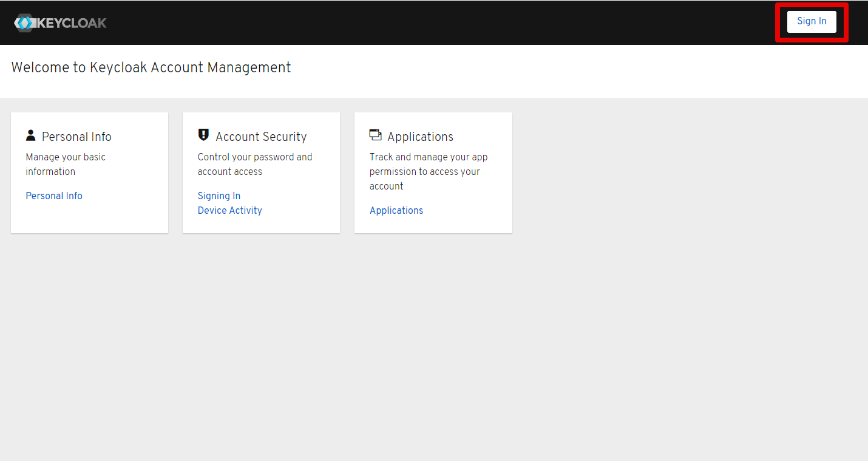Click the Personal Info card heading text
The height and width of the screenshot is (461, 868).
[76, 137]
